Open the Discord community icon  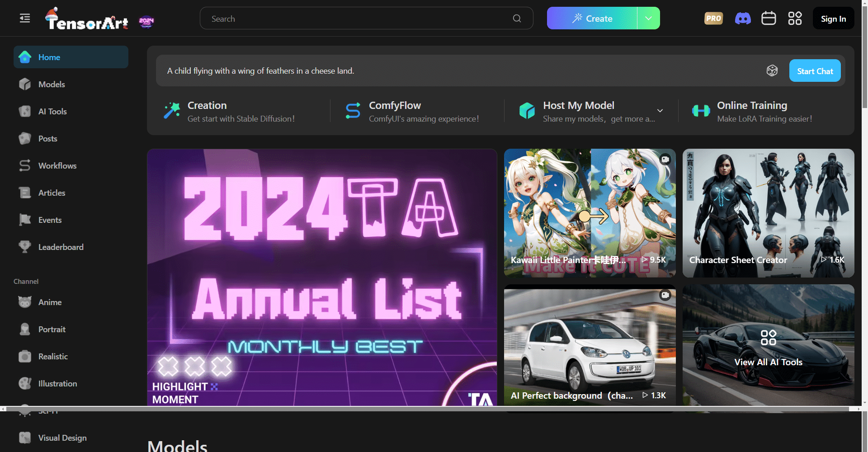coord(743,18)
